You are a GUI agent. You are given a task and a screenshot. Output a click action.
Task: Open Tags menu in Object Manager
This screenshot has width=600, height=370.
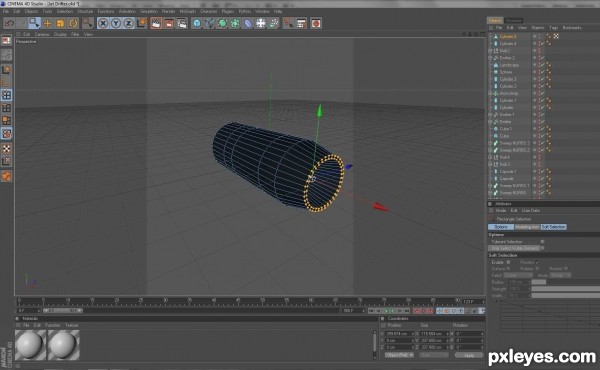click(553, 28)
